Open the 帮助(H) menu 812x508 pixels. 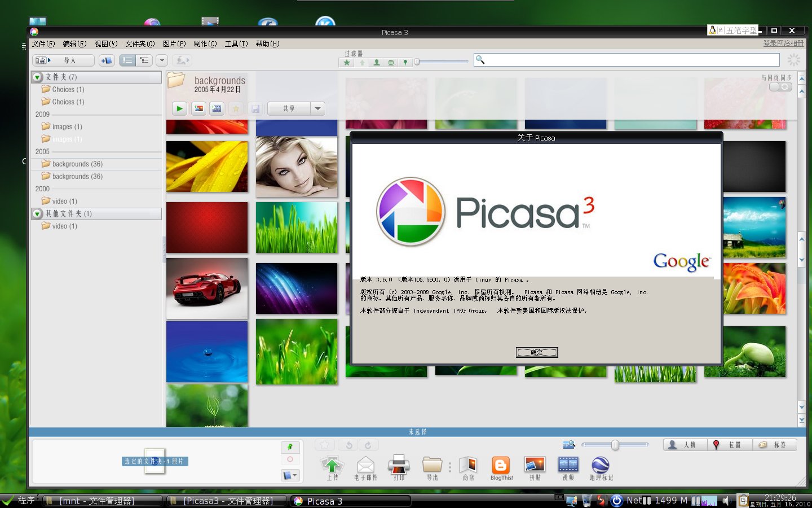pyautogui.click(x=267, y=43)
